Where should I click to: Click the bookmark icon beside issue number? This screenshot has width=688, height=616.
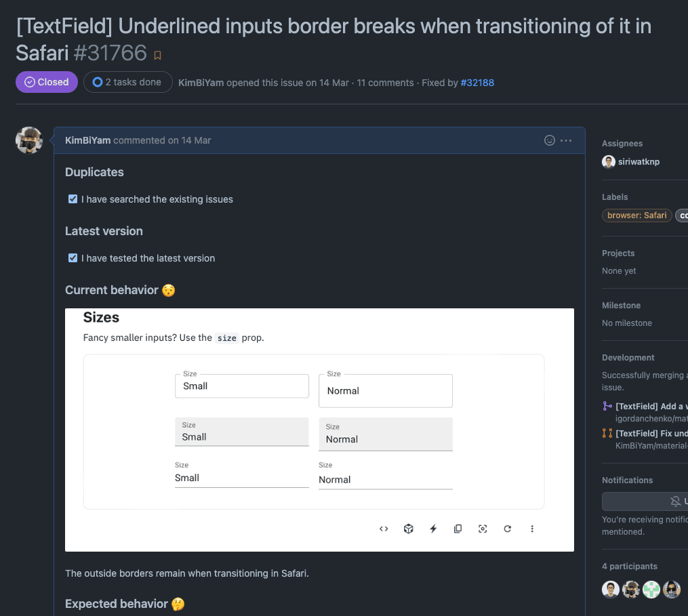[x=158, y=55]
